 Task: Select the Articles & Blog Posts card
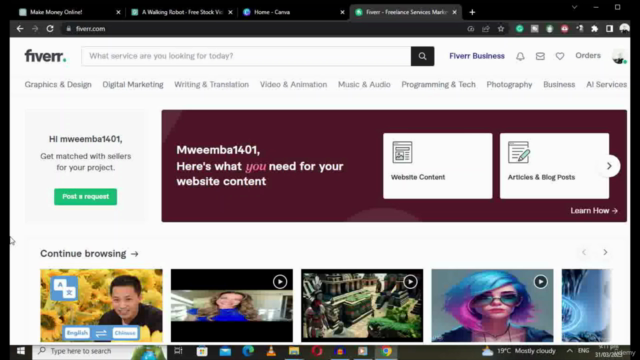[x=554, y=166]
